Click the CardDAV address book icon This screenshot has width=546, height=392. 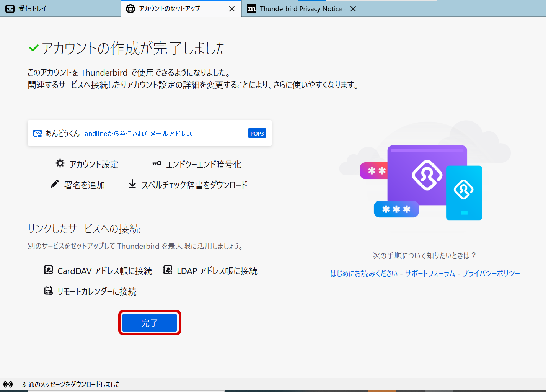[48, 270]
